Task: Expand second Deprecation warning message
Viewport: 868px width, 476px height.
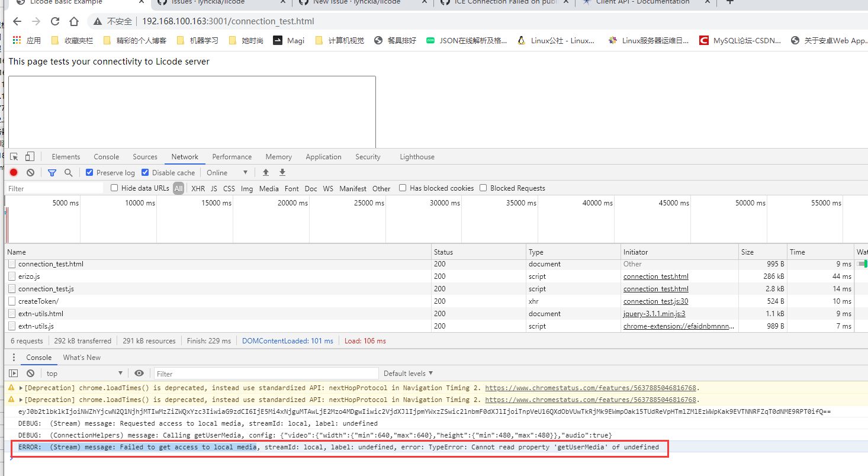Action: coord(21,400)
